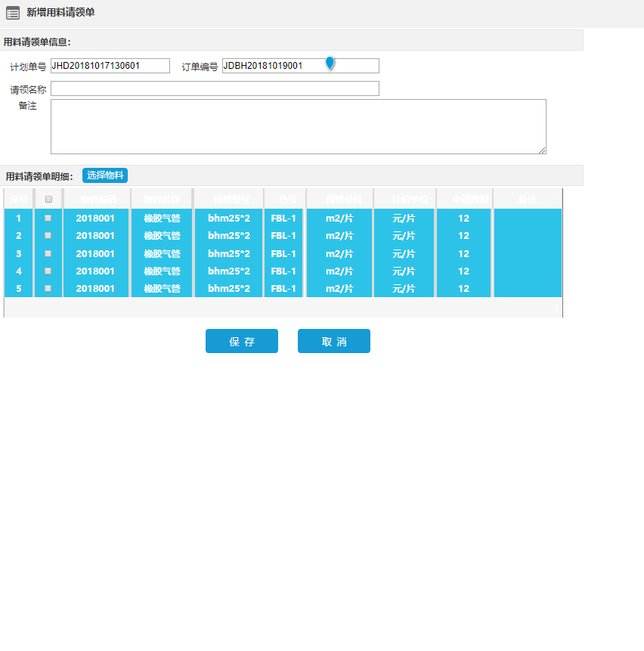Click spec bhm25*2 in row 1

click(228, 218)
